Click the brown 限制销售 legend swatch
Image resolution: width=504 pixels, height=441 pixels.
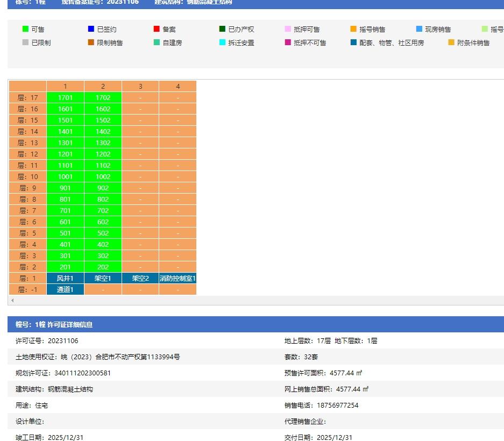[x=91, y=42]
